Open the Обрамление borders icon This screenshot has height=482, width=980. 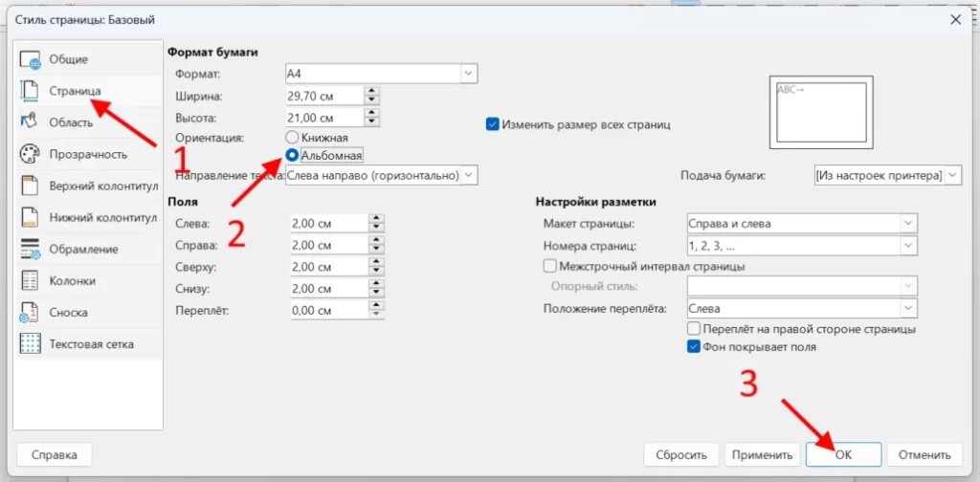click(30, 249)
